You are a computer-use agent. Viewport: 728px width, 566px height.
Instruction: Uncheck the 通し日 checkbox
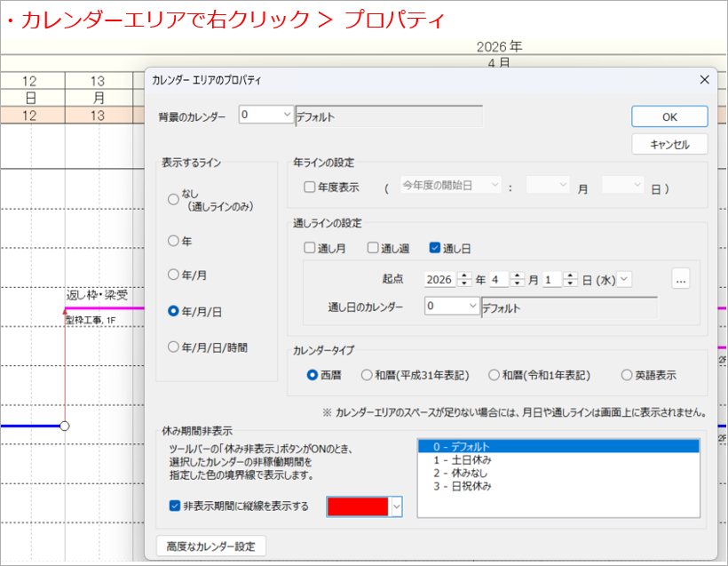tap(435, 248)
